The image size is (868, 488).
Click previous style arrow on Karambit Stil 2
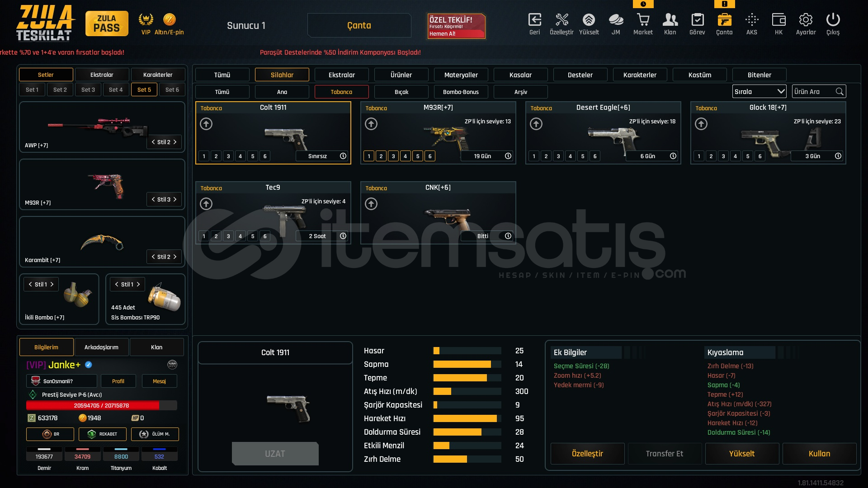[153, 257]
